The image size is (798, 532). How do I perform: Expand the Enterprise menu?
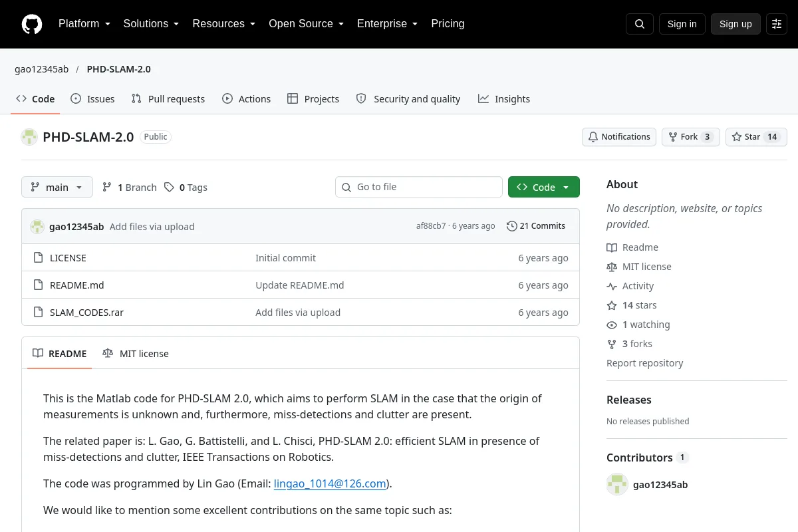click(x=387, y=24)
